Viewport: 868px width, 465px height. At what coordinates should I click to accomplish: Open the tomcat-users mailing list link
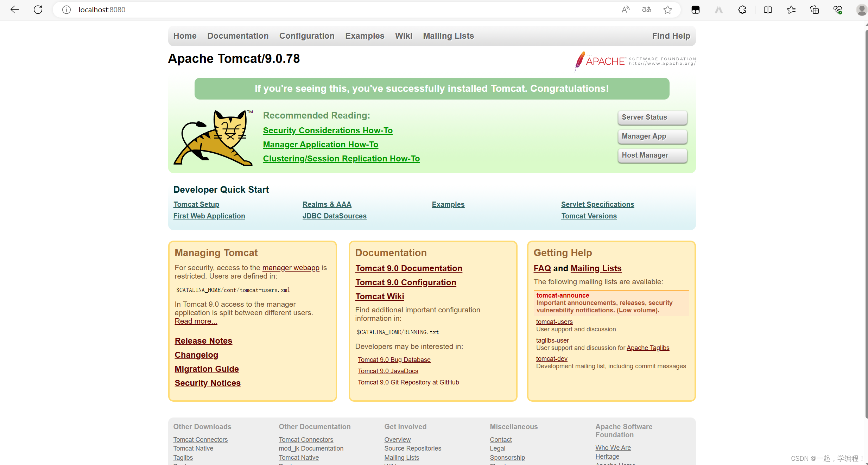(x=554, y=322)
